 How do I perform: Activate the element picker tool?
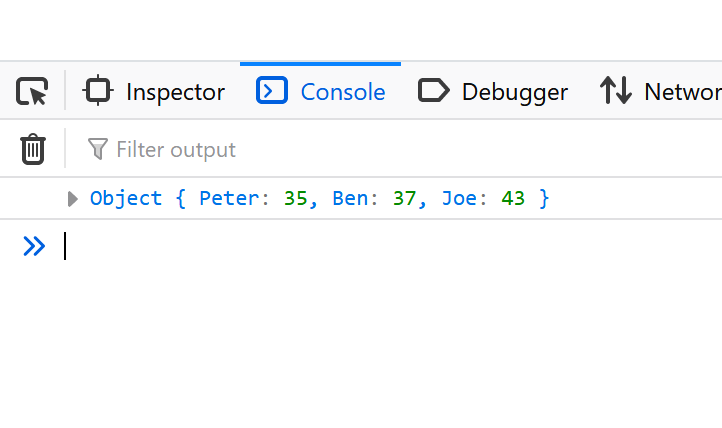click(x=33, y=92)
